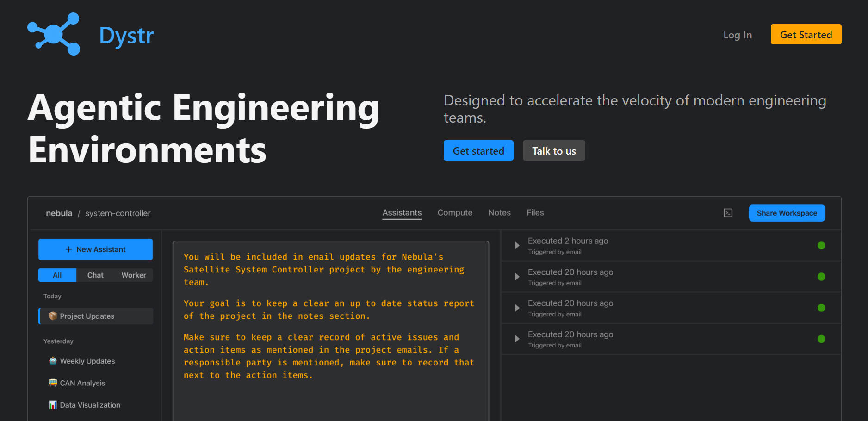Switch the assistant filter to Worker
The height and width of the screenshot is (421, 868).
[134, 275]
